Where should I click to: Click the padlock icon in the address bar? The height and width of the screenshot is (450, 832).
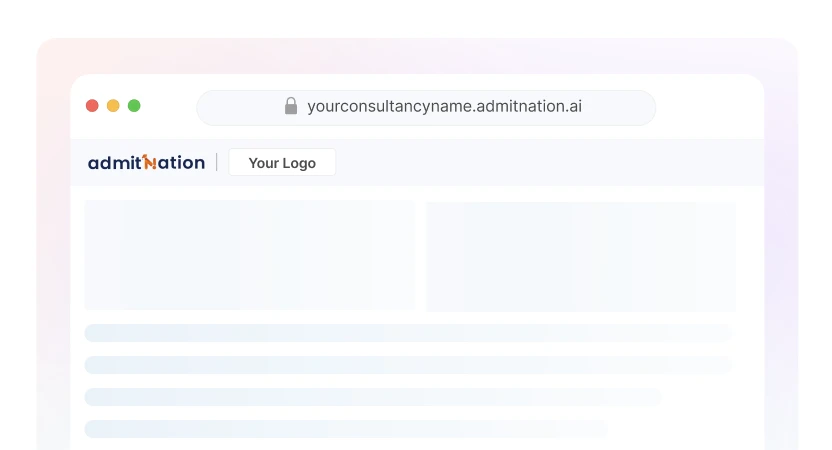pyautogui.click(x=291, y=106)
